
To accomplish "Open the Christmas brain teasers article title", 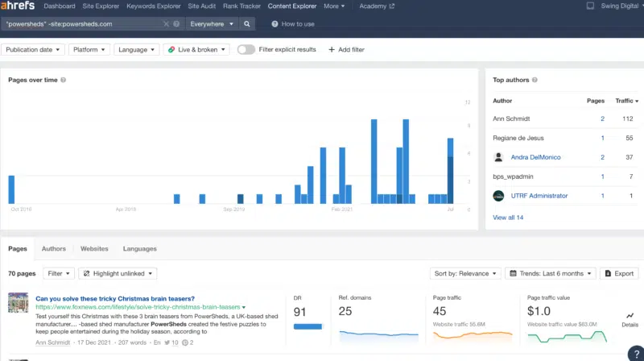I will click(115, 298).
